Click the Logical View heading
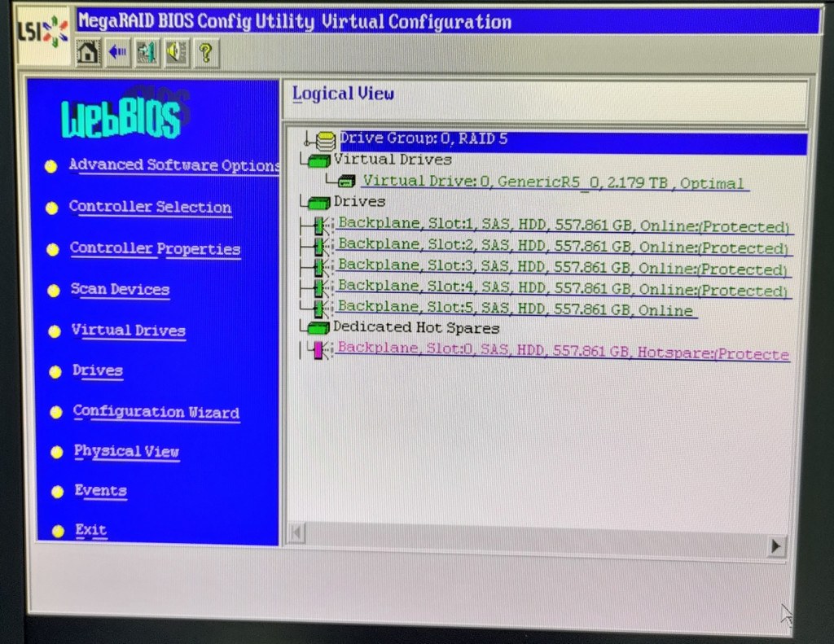Viewport: 834px width, 644px height. 344,94
